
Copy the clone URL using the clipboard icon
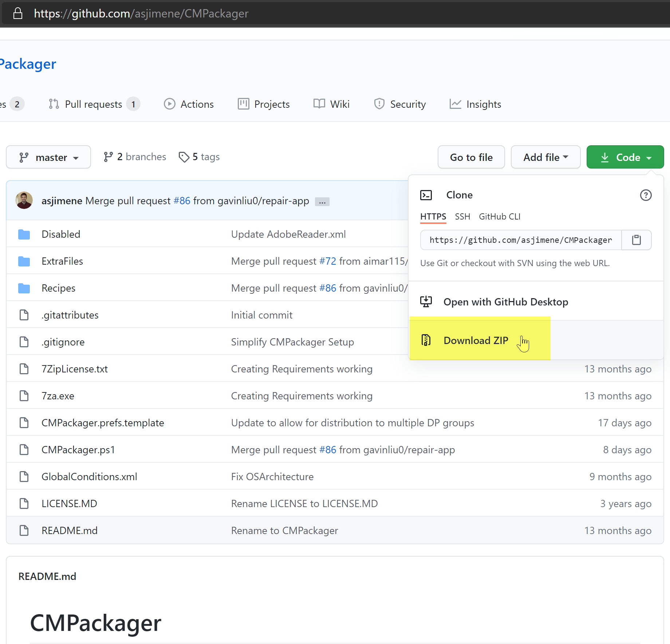pyautogui.click(x=636, y=240)
